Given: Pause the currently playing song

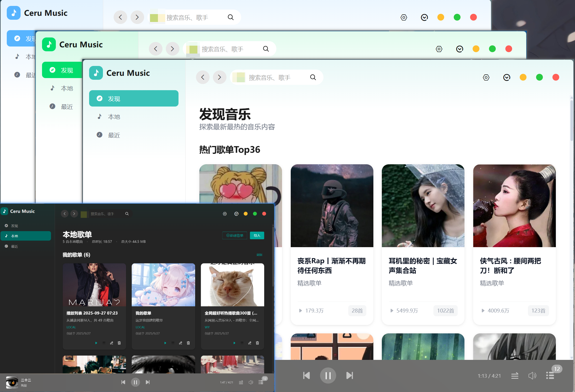Looking at the screenshot, I should point(328,375).
